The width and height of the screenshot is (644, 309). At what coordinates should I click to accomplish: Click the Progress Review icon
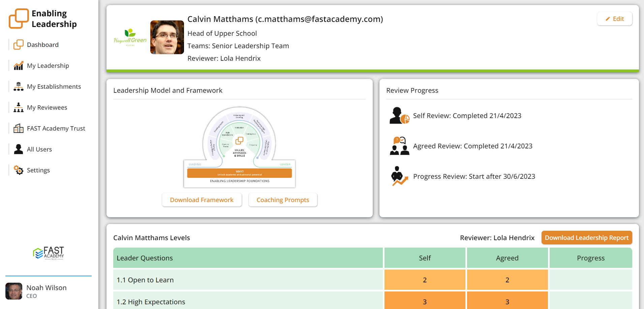[x=399, y=176]
